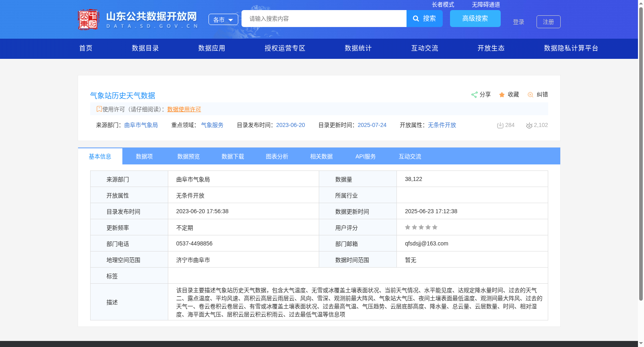Click the 无条件开放 open attribute link

coord(442,125)
